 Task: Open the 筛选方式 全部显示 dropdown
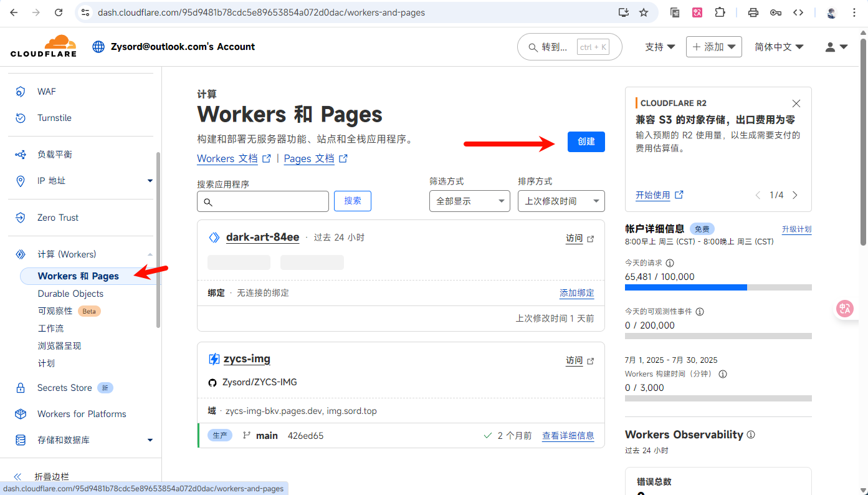pos(469,201)
